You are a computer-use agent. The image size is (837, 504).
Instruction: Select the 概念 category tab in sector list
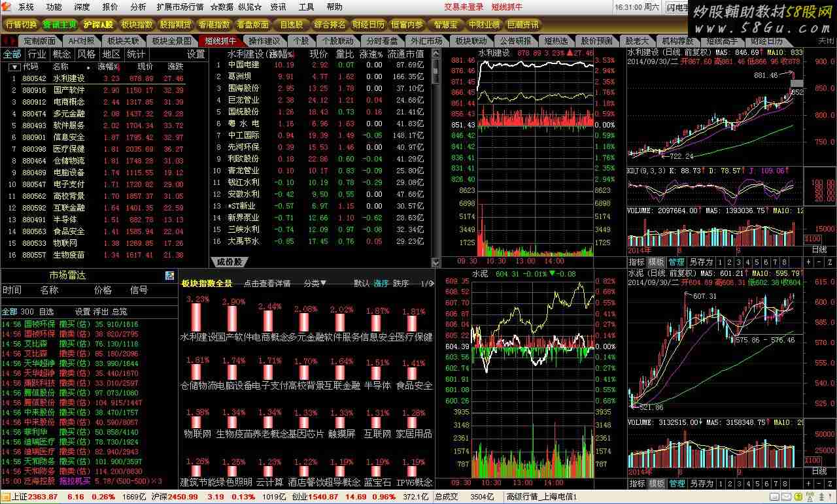[x=61, y=54]
